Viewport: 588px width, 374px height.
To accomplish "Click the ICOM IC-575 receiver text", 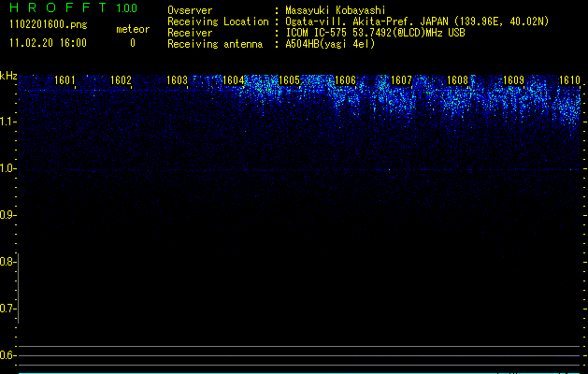I will coord(375,33).
